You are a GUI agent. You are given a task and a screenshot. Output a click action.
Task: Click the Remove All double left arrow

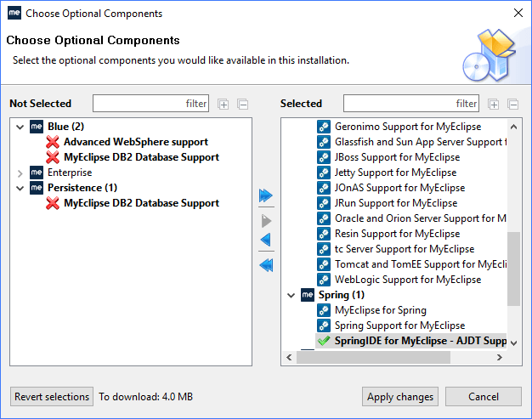266,265
